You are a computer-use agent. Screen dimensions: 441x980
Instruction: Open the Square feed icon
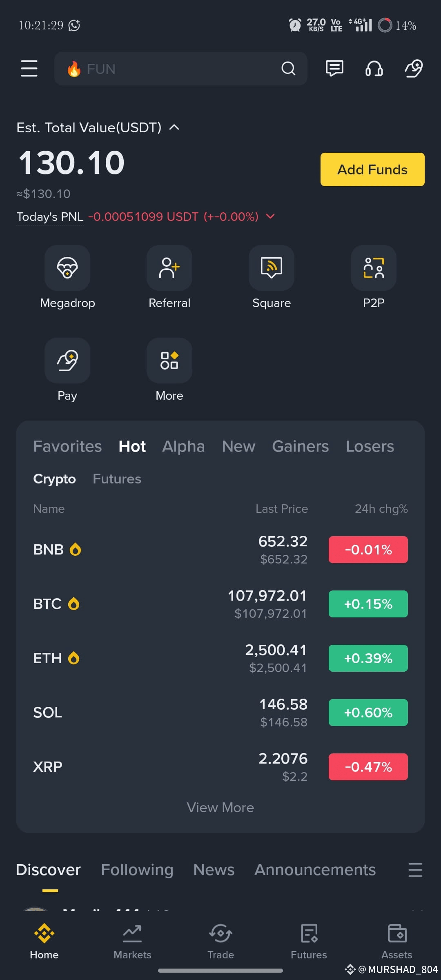tap(272, 268)
